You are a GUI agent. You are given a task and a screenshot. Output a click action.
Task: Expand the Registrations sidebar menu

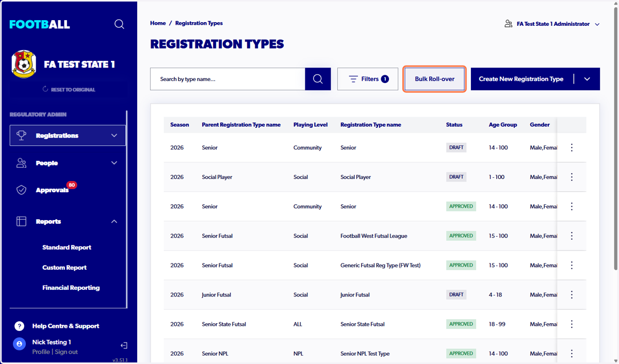68,136
